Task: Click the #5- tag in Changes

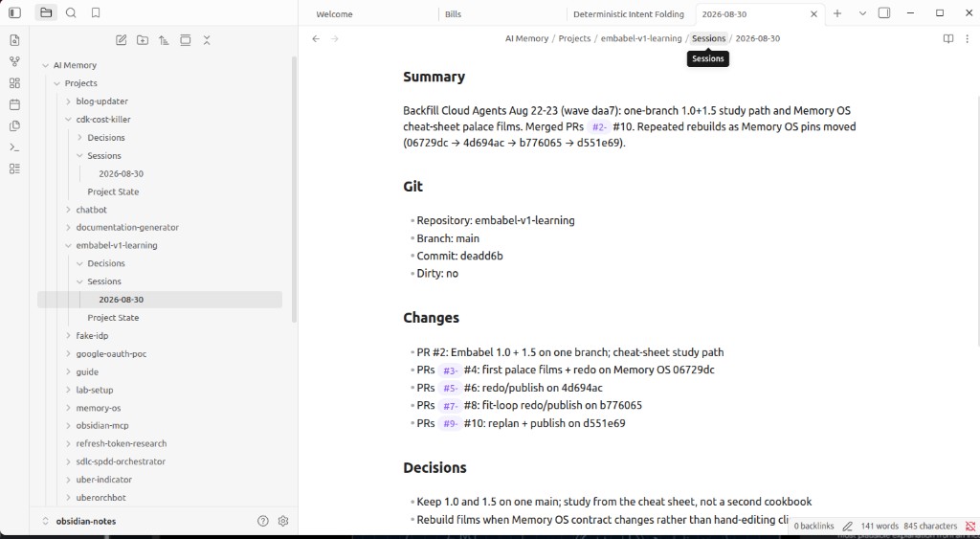Action: click(x=450, y=389)
